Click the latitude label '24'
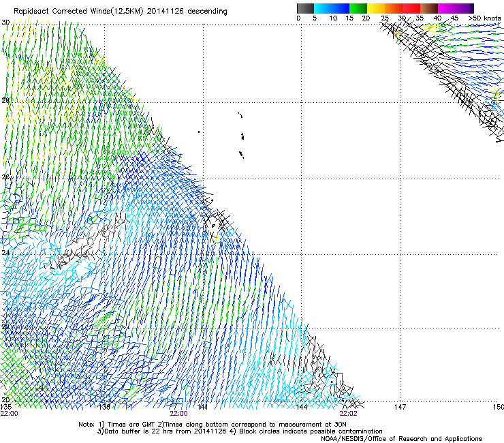This screenshot has width=504, height=443. click(x=5, y=253)
